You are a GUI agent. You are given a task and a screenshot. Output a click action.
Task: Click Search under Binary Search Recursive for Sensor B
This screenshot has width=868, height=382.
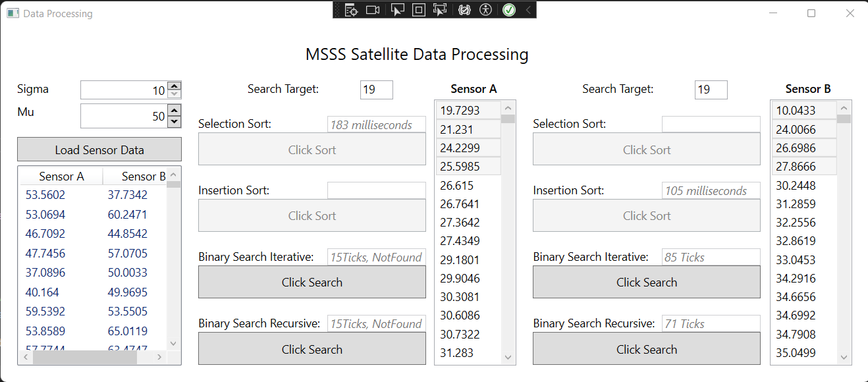tap(646, 349)
